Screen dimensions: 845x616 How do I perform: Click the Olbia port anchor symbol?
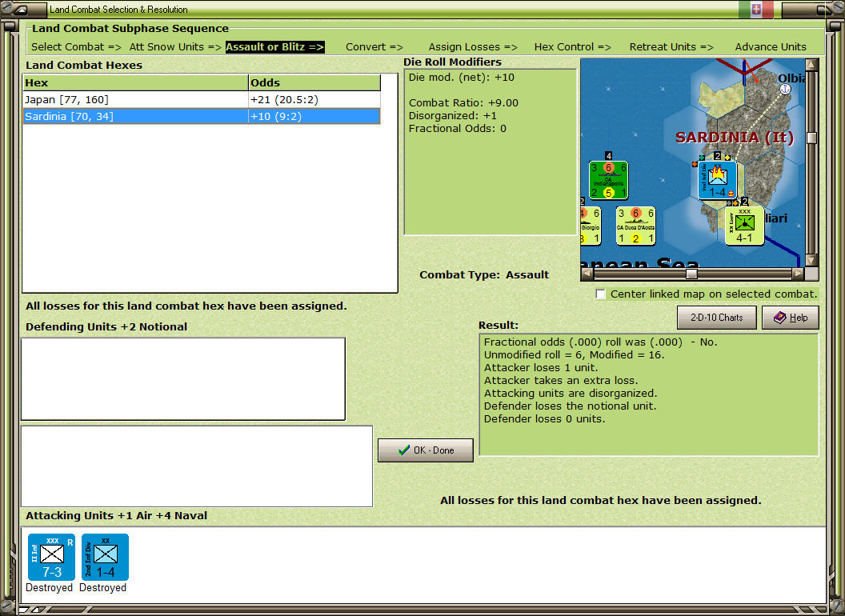[785, 89]
